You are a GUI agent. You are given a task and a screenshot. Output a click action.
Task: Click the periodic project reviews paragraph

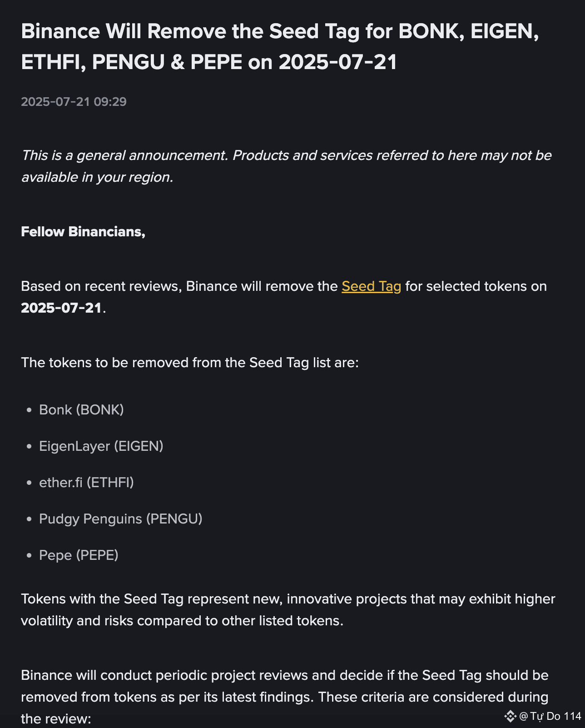[285, 697]
